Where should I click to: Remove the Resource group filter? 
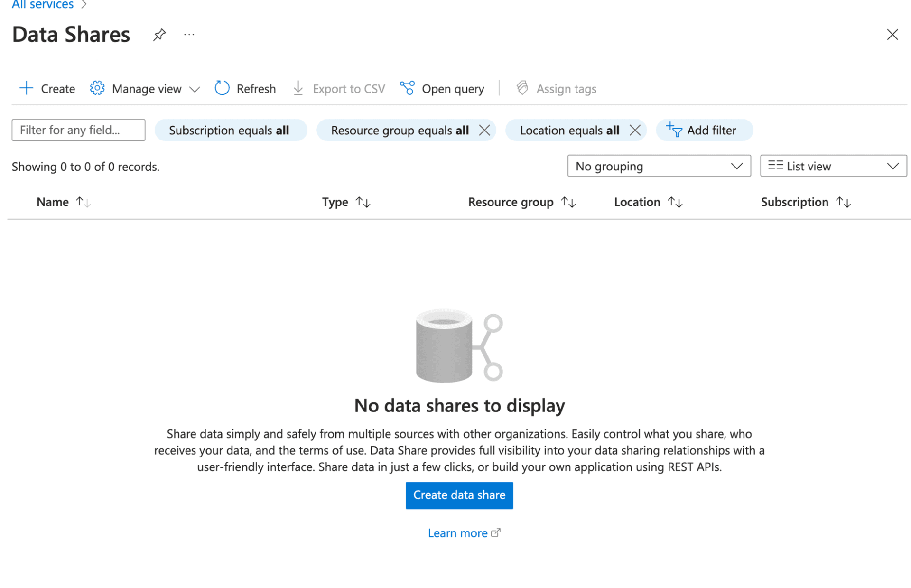[x=484, y=130]
